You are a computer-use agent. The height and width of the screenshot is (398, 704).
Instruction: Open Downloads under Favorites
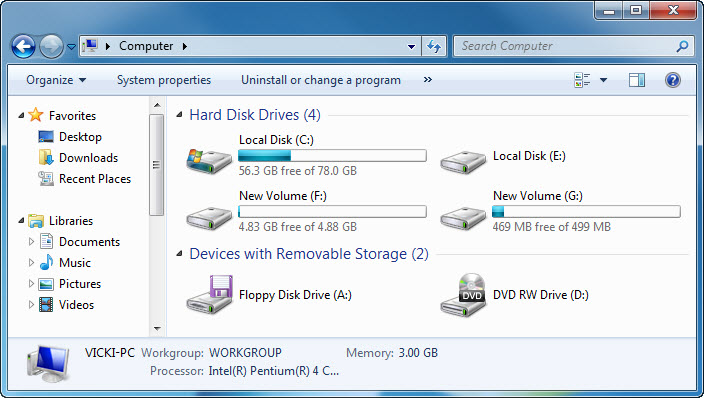click(88, 158)
